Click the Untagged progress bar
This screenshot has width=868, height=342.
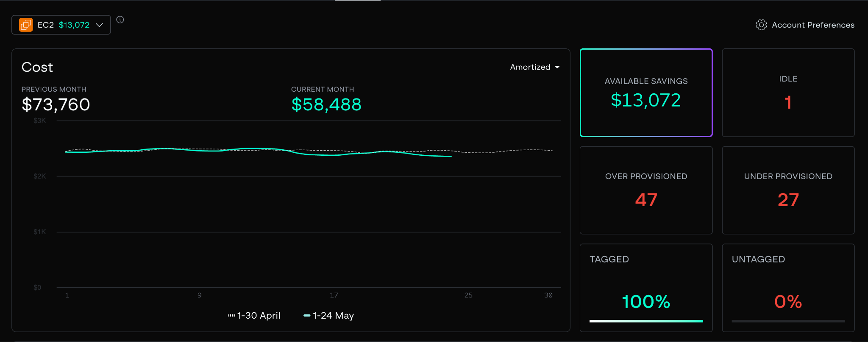click(x=788, y=321)
